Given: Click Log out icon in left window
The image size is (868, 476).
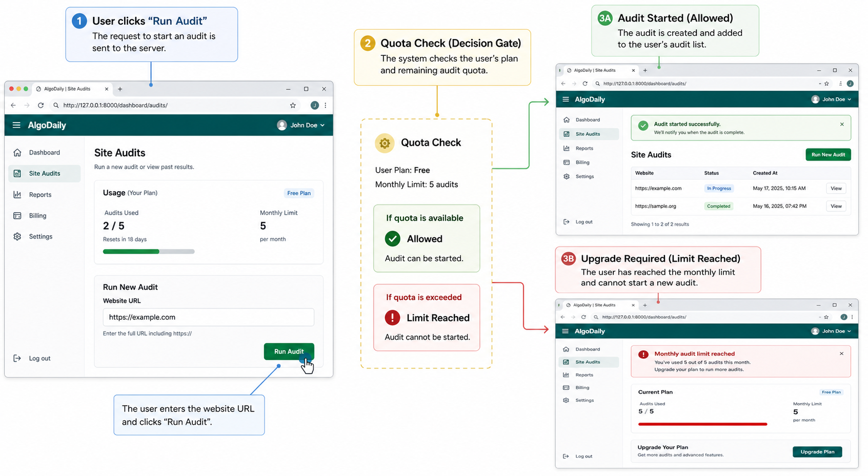Looking at the screenshot, I should (17, 358).
